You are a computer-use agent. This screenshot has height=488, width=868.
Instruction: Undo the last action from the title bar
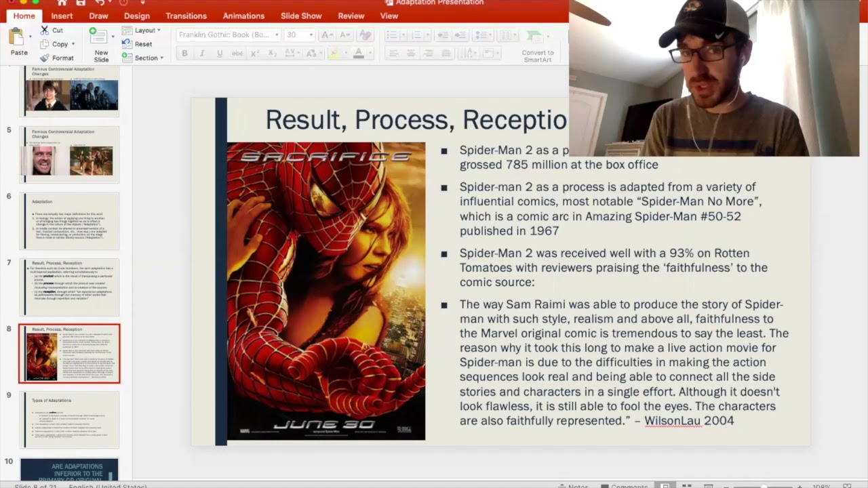click(x=100, y=2)
